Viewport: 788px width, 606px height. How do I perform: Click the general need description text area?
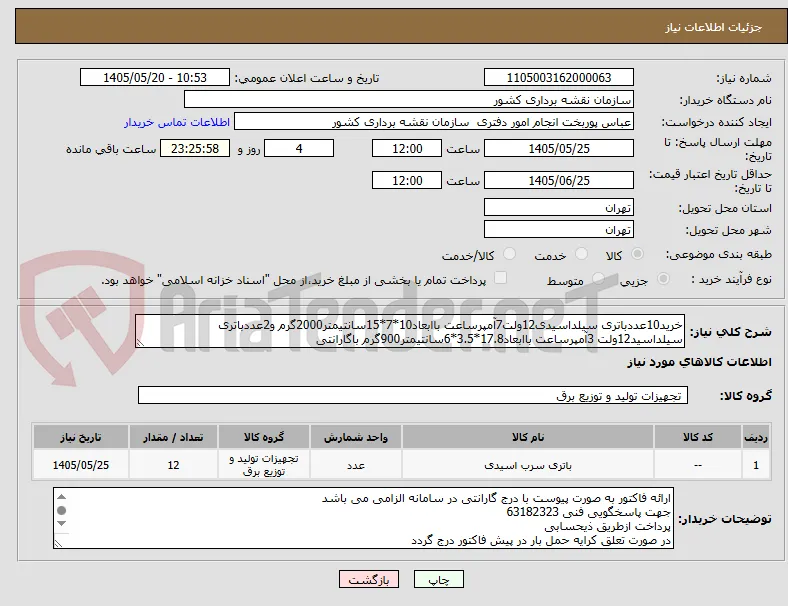click(x=410, y=332)
